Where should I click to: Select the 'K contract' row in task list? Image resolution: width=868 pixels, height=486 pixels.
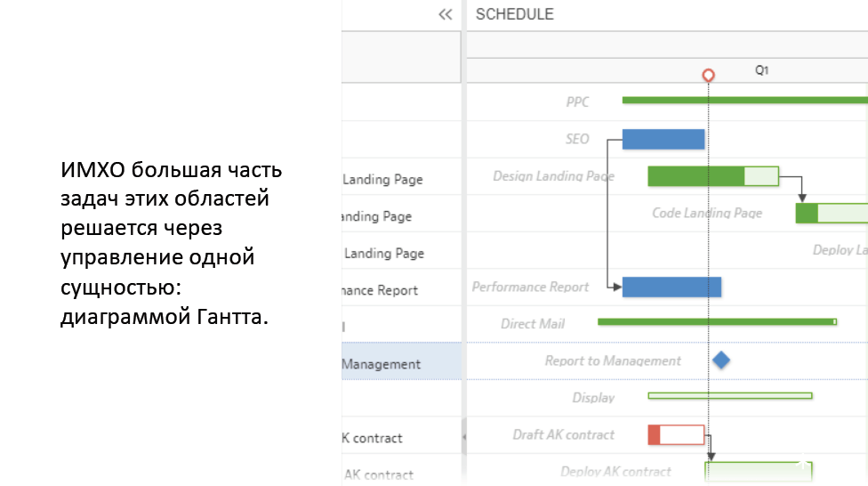click(x=401, y=435)
